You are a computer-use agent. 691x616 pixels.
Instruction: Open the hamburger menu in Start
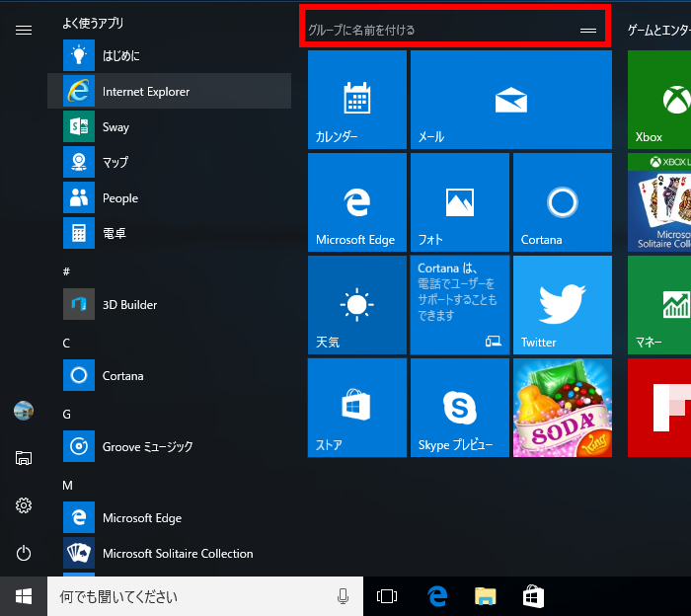24,30
